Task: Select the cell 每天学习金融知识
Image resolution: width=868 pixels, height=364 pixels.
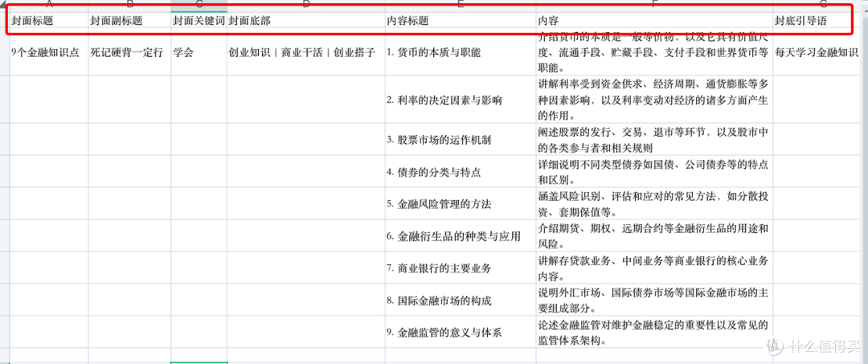Action: tap(816, 53)
